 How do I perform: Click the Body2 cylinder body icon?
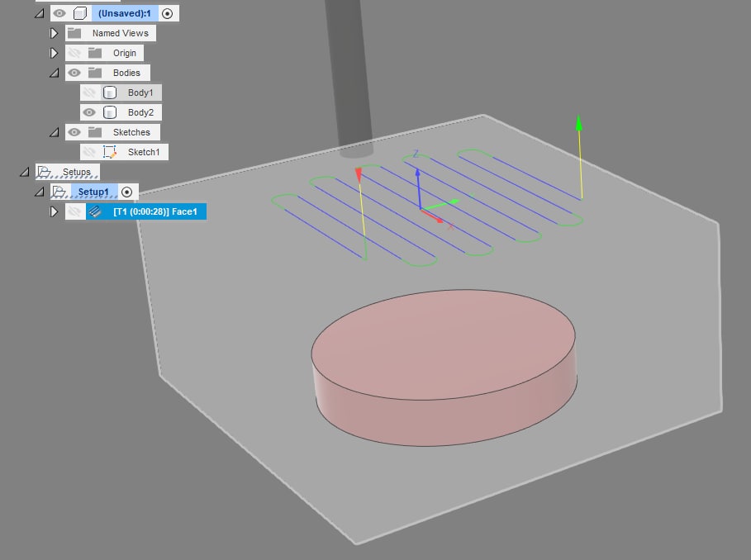point(110,112)
